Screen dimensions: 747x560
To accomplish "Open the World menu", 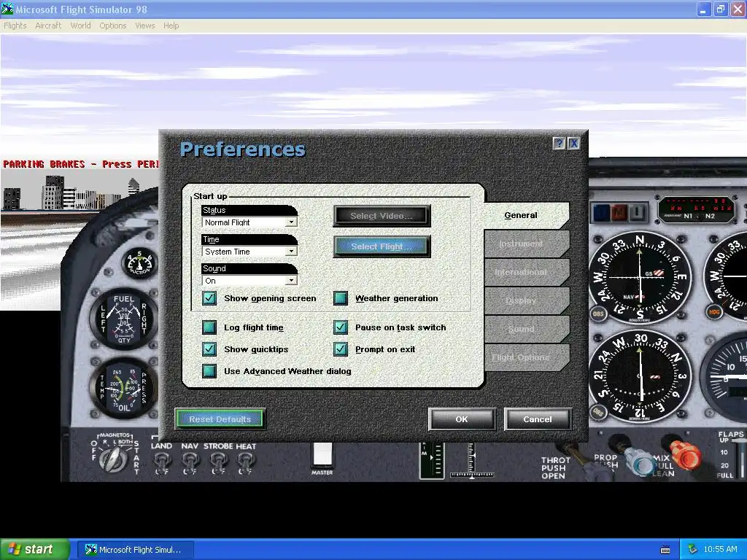I will click(x=80, y=26).
